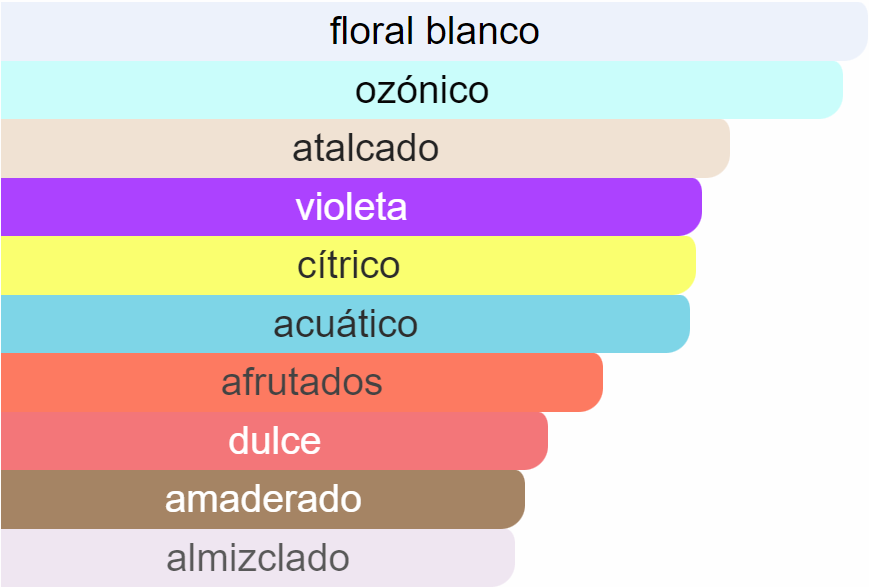Screen dimensions: 869x587
Task: Click the floral blanco accord bar
Action: click(x=434, y=31)
